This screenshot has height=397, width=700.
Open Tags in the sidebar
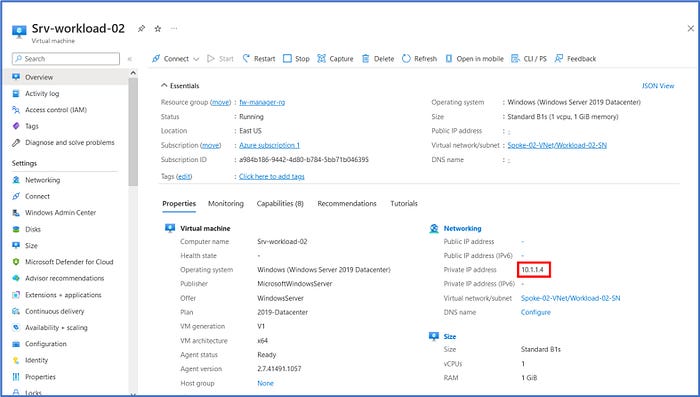tap(32, 126)
